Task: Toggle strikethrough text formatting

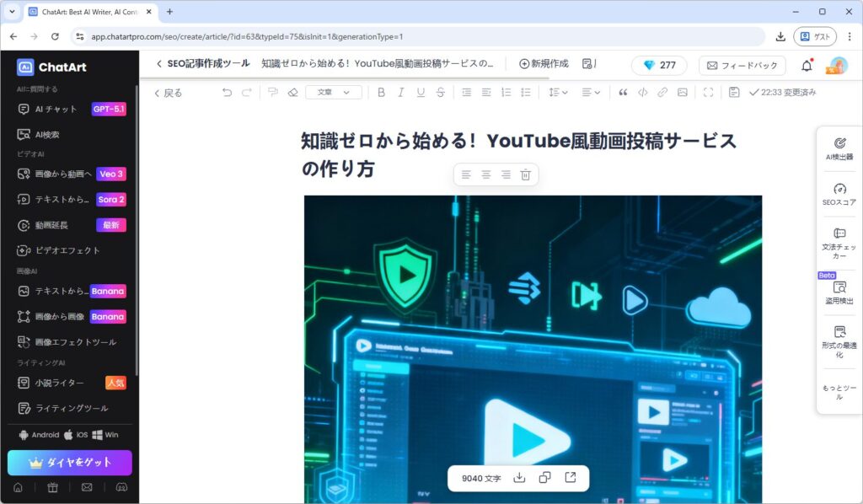Action: coord(441,93)
